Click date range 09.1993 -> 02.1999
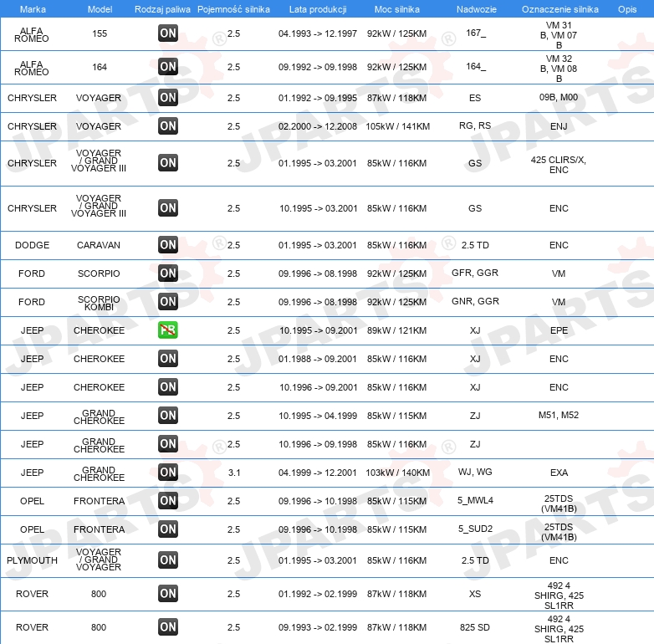The width and height of the screenshot is (654, 644). [x=318, y=627]
